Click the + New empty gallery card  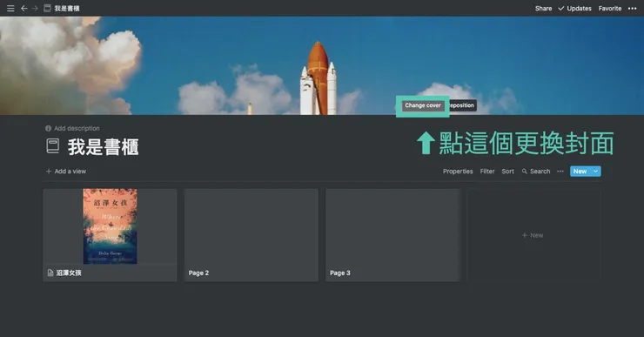(533, 235)
